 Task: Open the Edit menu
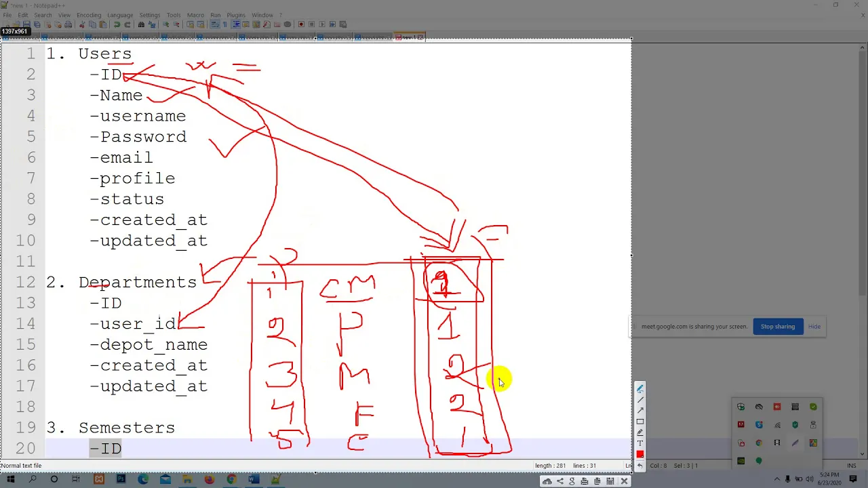coord(23,15)
